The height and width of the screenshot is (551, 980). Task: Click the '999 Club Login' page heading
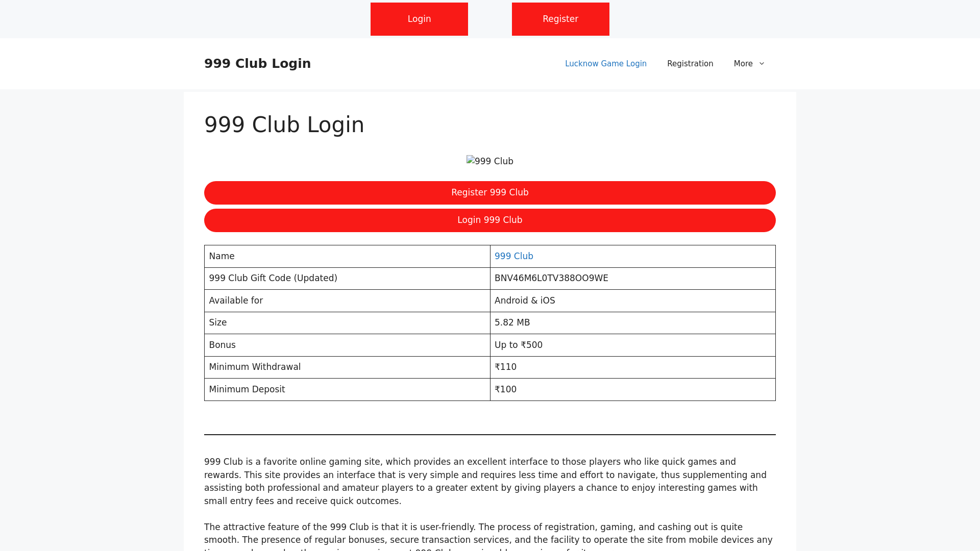point(284,125)
